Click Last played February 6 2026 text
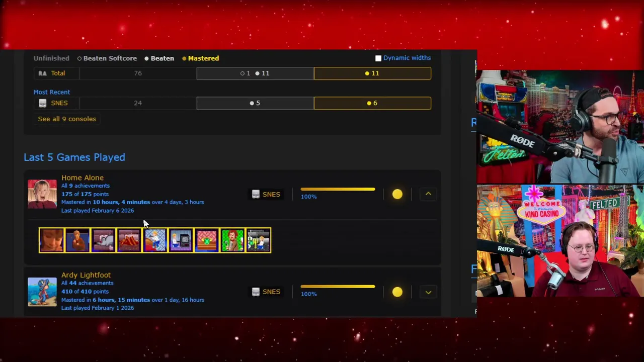 coord(98,211)
